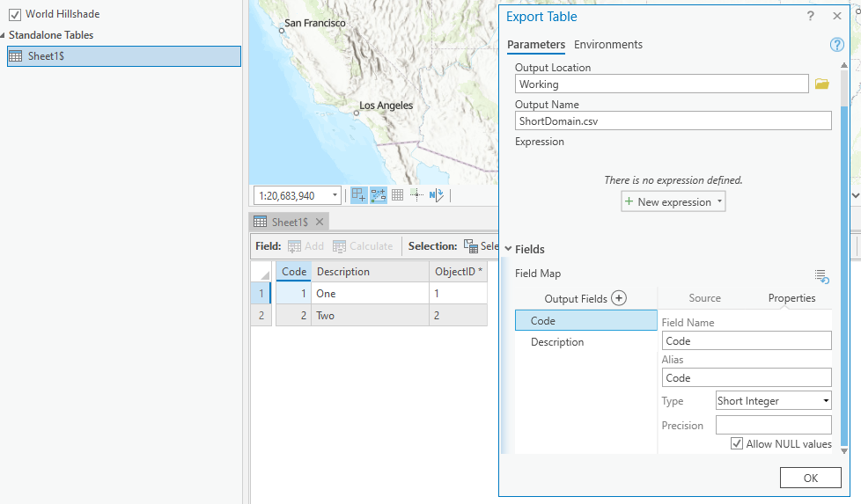Select the Parameters tab
The height and width of the screenshot is (504, 861).
point(536,45)
